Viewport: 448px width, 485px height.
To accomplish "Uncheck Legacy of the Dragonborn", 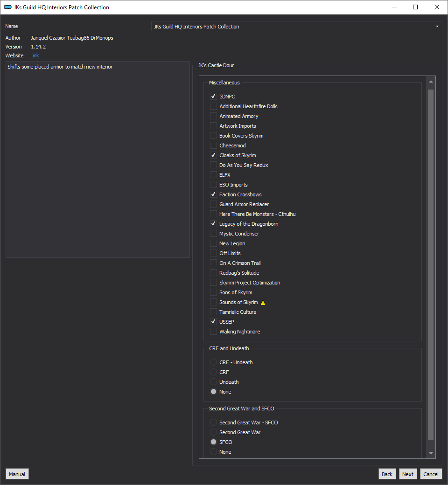I will pos(213,224).
